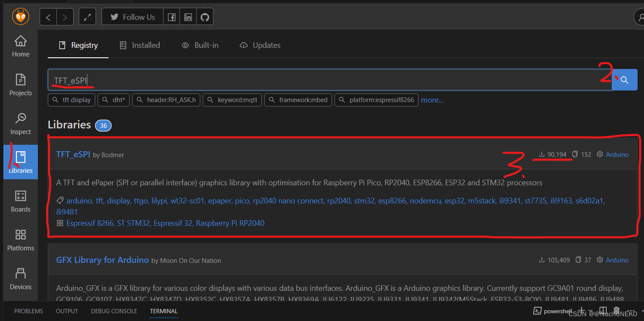Click the 'wt32-sc01' keyword tag
The height and width of the screenshot is (321, 644).
pos(187,201)
